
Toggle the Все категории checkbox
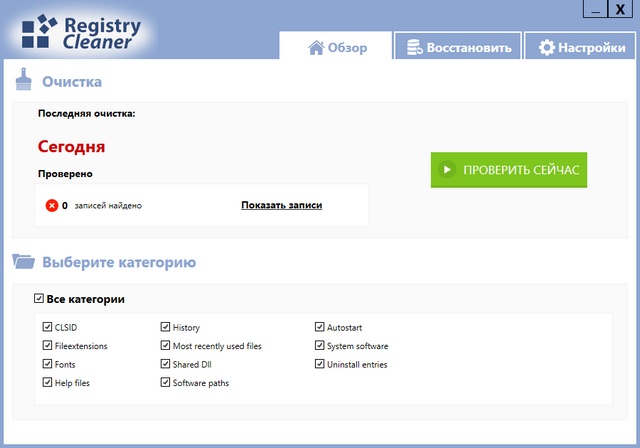[39, 299]
